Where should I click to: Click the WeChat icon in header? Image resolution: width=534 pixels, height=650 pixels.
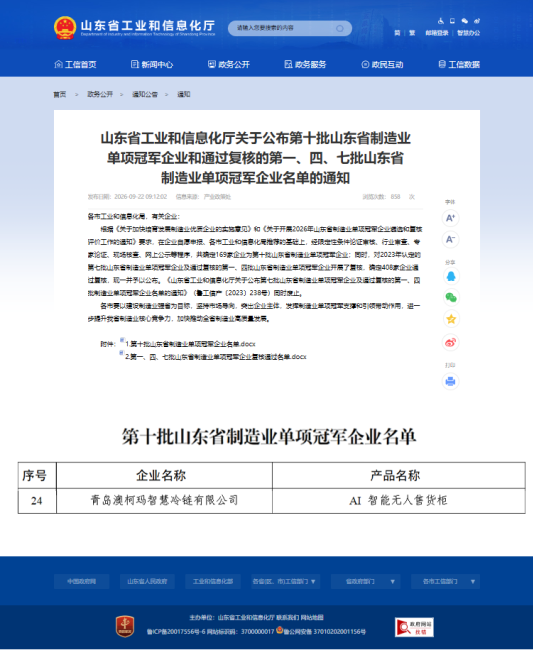click(465, 20)
